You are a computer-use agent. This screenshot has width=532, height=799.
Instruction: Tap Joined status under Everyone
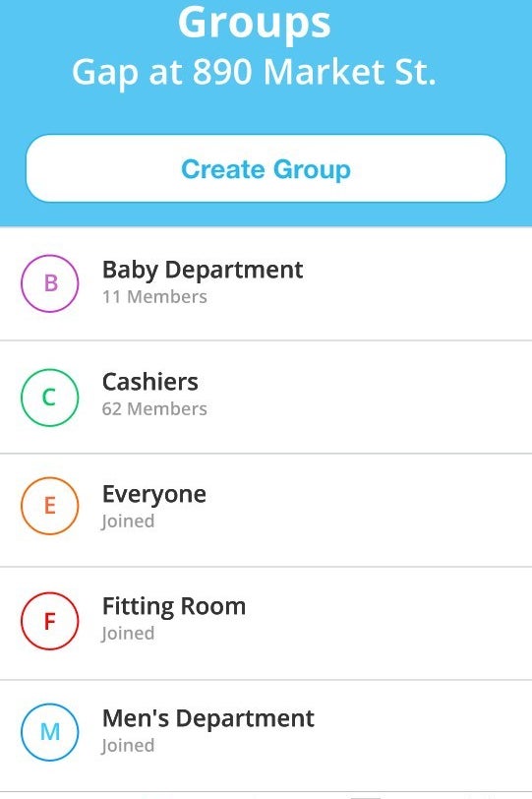point(128,522)
